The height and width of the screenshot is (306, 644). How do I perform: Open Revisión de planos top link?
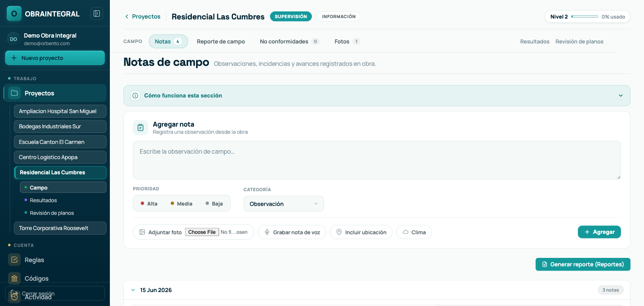(579, 41)
